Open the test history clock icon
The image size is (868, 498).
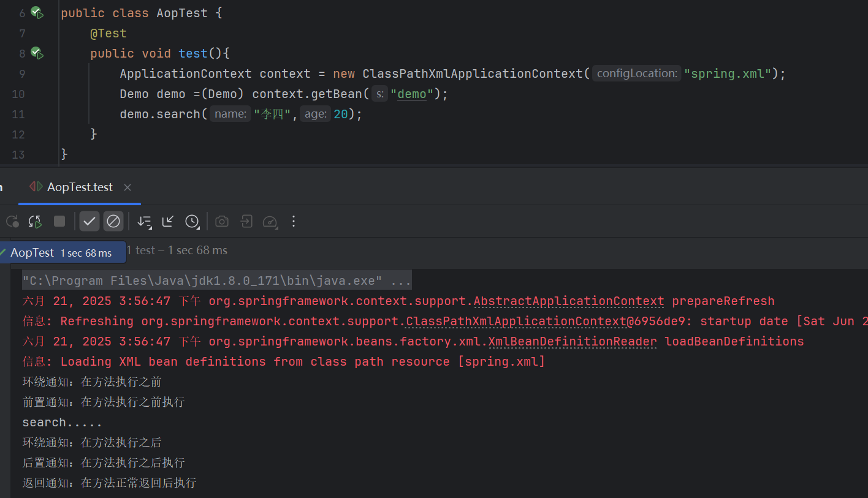tap(192, 221)
